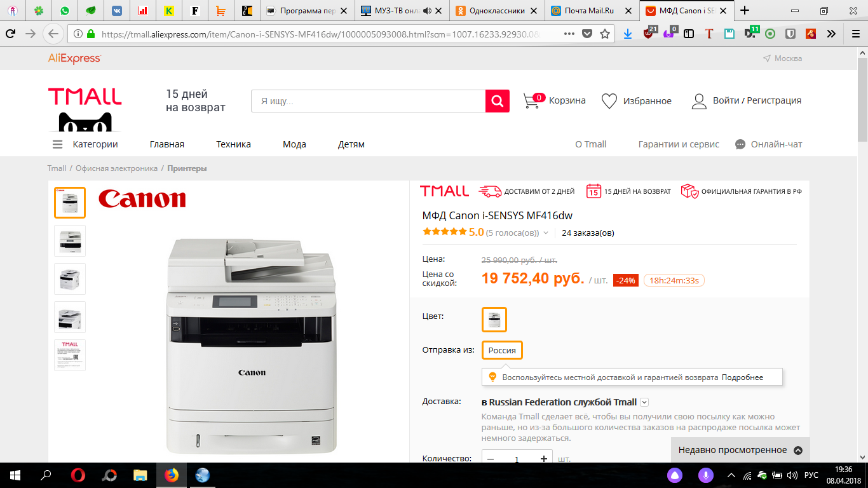Image resolution: width=868 pixels, height=488 pixels.
Task: Expand the toolbar overflow chevron
Action: coord(831,34)
